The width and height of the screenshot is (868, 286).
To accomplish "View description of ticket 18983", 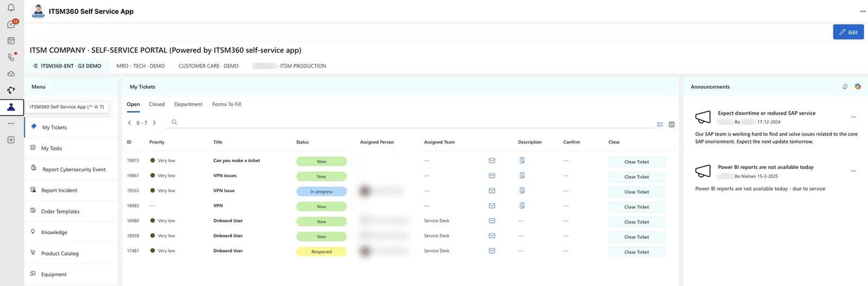I will 522,206.
